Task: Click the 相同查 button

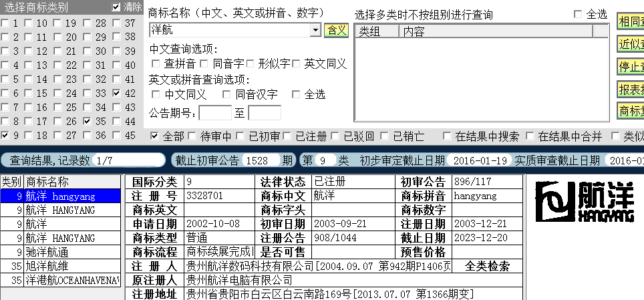Action: (x=631, y=22)
